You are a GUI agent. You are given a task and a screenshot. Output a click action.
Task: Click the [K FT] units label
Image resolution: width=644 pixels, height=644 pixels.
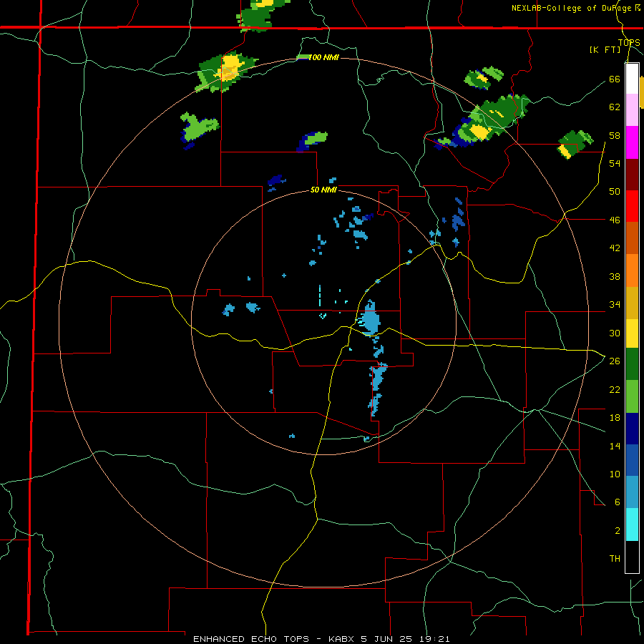pos(605,49)
